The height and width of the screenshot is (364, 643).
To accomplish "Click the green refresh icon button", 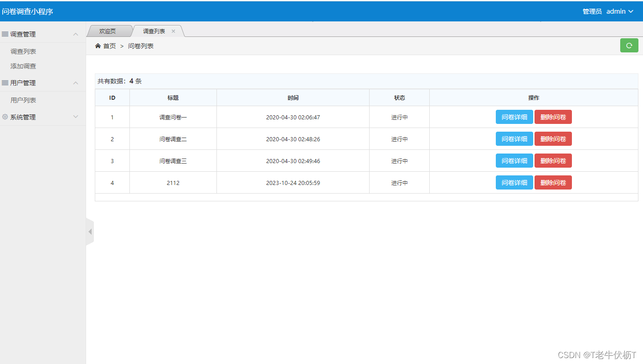I will [x=629, y=46].
